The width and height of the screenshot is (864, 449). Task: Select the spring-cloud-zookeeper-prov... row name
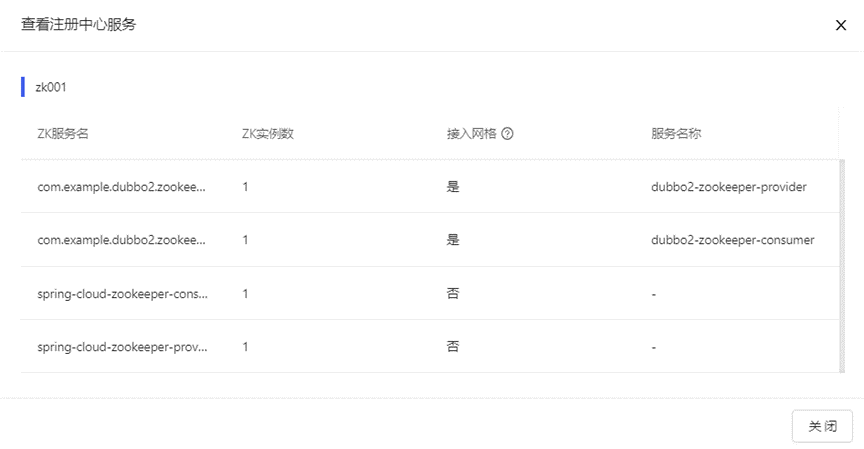pos(122,347)
